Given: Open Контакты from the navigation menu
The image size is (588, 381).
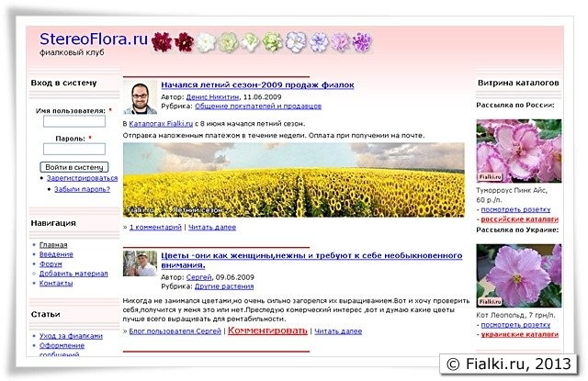Looking at the screenshot, I should tap(56, 284).
